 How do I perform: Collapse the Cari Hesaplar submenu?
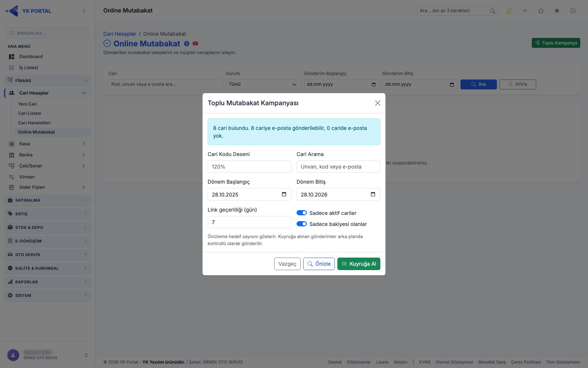point(84,93)
